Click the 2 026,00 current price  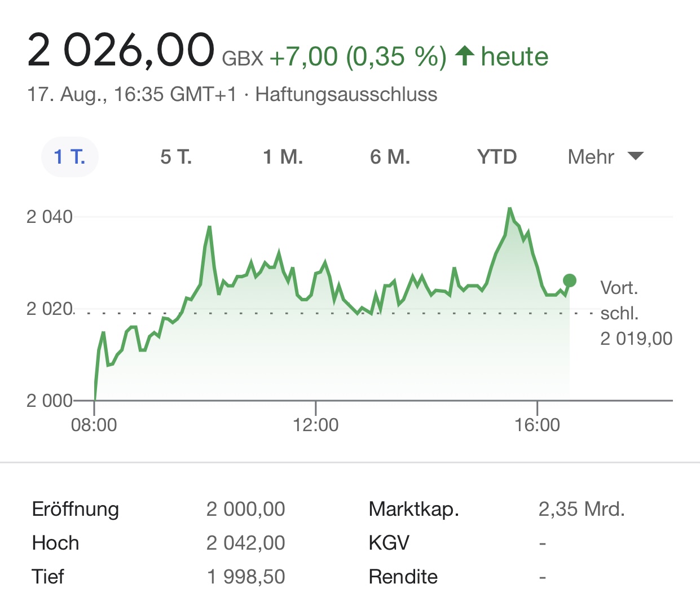tap(121, 51)
